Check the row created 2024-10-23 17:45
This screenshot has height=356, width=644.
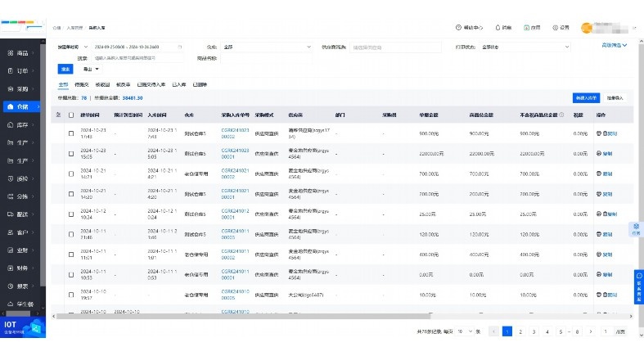coord(71,133)
